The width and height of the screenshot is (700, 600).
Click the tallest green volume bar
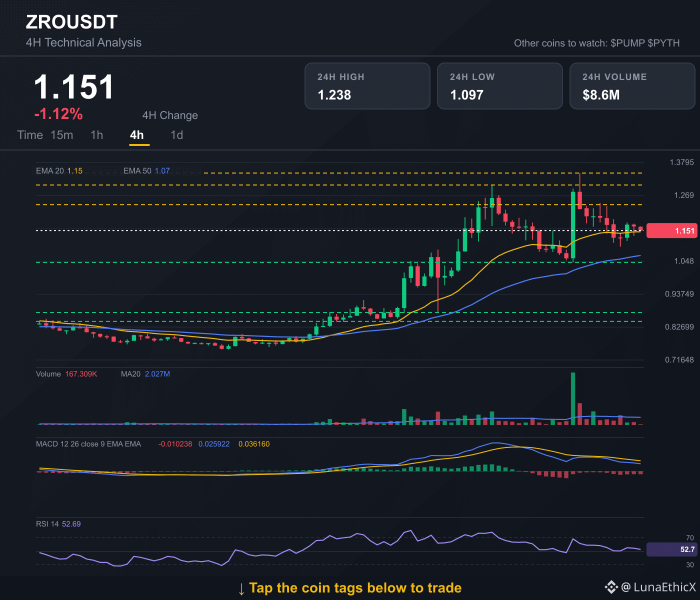coord(573,398)
